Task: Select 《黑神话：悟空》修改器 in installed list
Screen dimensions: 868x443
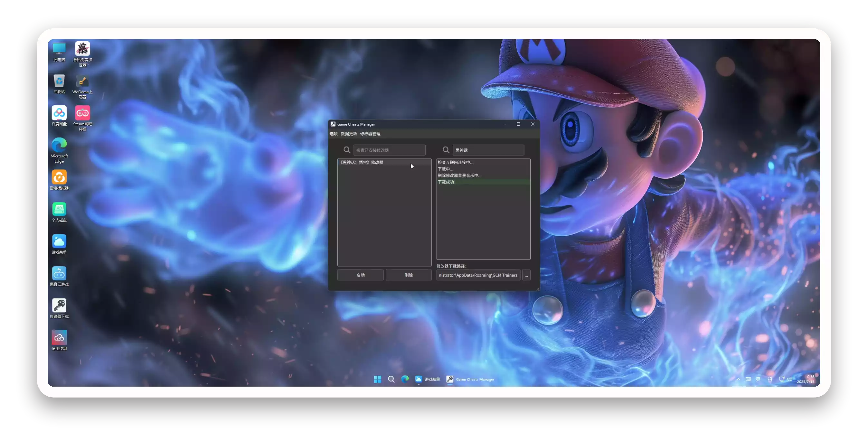Action: 384,162
